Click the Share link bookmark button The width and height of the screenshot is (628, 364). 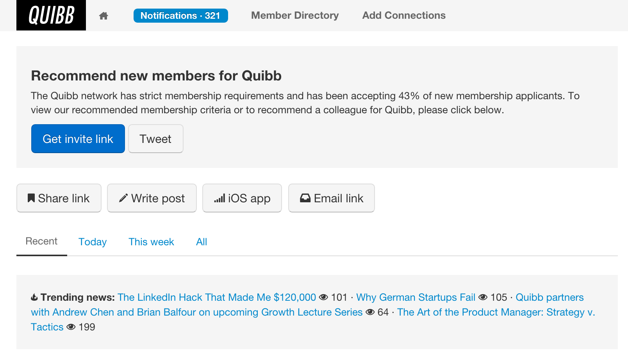click(x=59, y=198)
